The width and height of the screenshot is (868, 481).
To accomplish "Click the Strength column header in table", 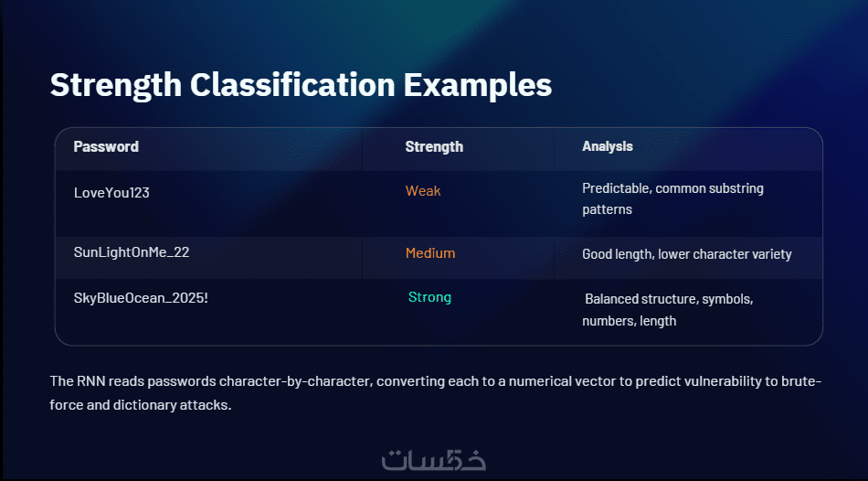I will click(x=434, y=146).
